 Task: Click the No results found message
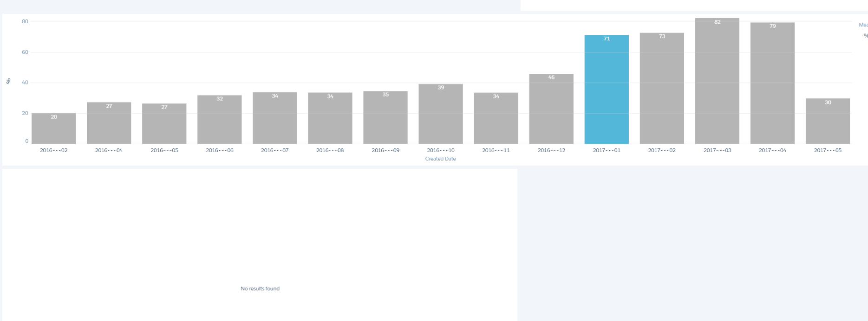(x=260, y=289)
